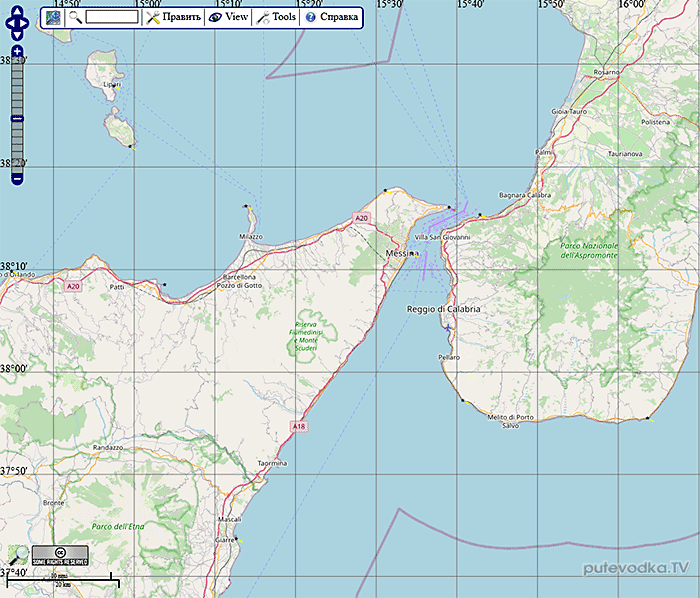Open the Tools menu
700x598 pixels.
tap(276, 17)
